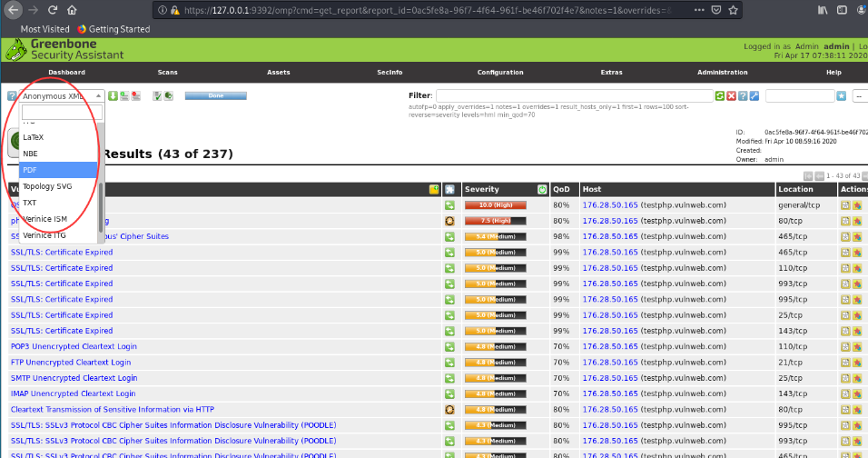Click orange solution icon in 80/tcp 7.5 High row
The height and width of the screenshot is (458, 868).
[x=449, y=221]
